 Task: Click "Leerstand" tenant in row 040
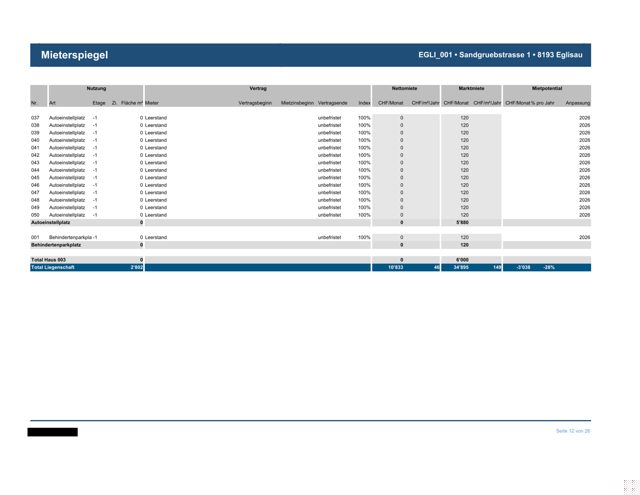(156, 140)
